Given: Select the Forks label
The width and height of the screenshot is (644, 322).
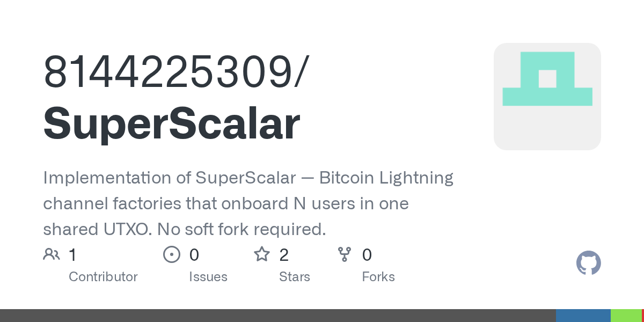Looking at the screenshot, I should pos(378,277).
